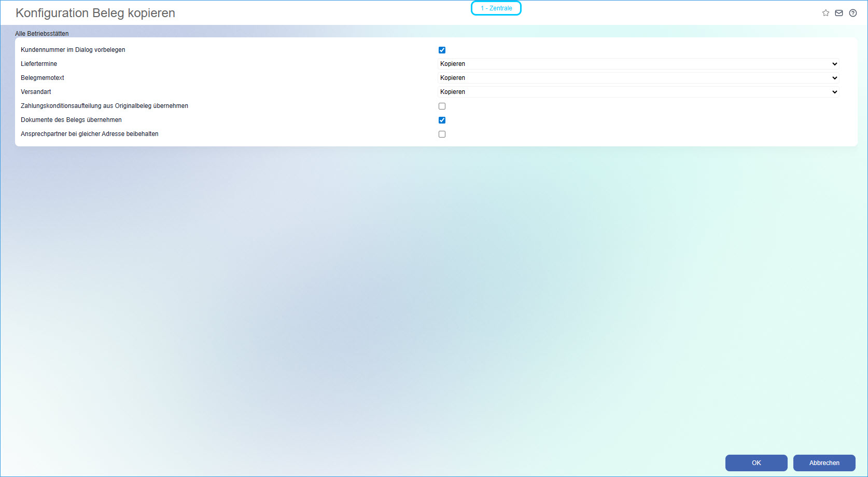Click the Belegmemotext label
The width and height of the screenshot is (868, 477).
(43, 78)
